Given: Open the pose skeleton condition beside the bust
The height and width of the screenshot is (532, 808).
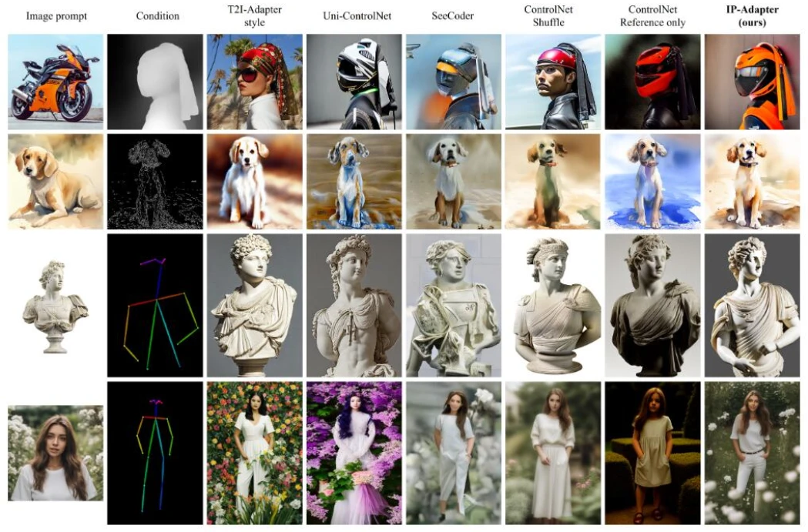Looking at the screenshot, I should (x=155, y=306).
